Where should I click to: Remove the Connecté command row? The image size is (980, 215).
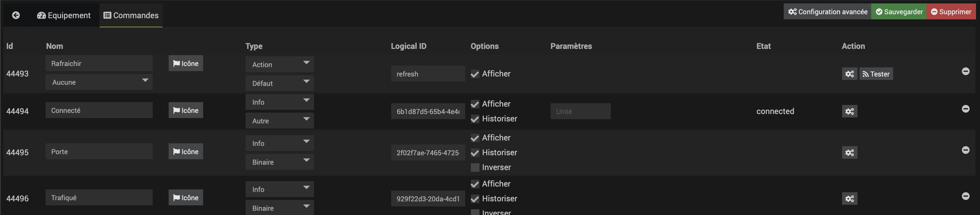965,109
